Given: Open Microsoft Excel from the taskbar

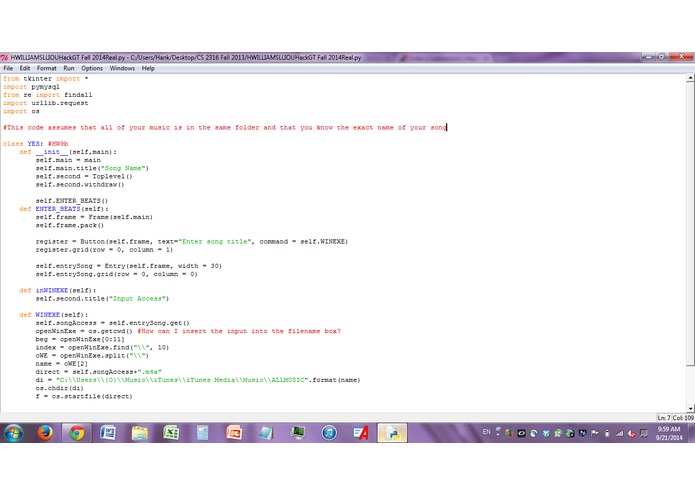Looking at the screenshot, I should (x=171, y=432).
